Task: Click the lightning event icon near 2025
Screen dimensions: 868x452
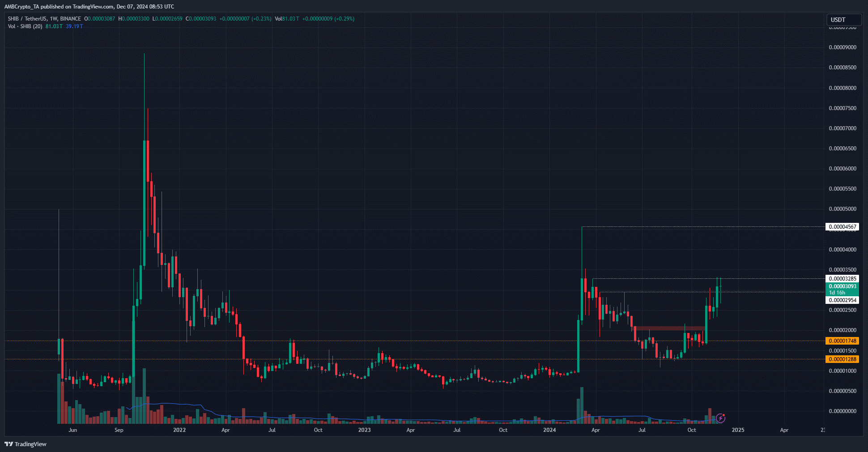Action: [720, 418]
